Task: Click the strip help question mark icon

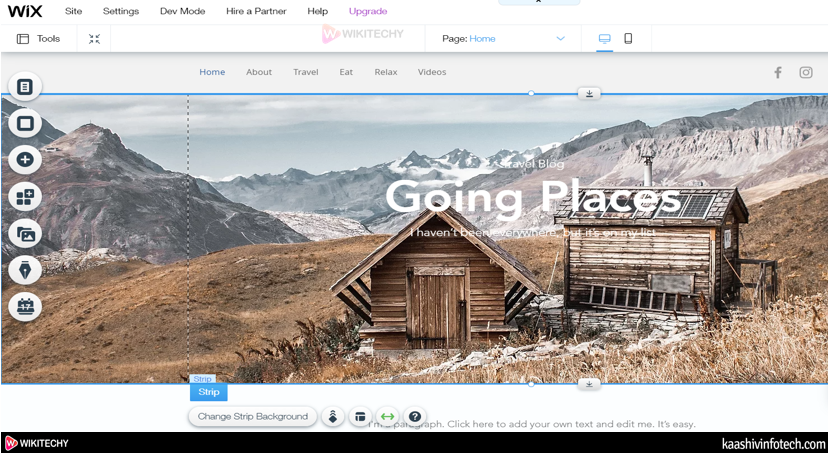Action: [x=415, y=417]
